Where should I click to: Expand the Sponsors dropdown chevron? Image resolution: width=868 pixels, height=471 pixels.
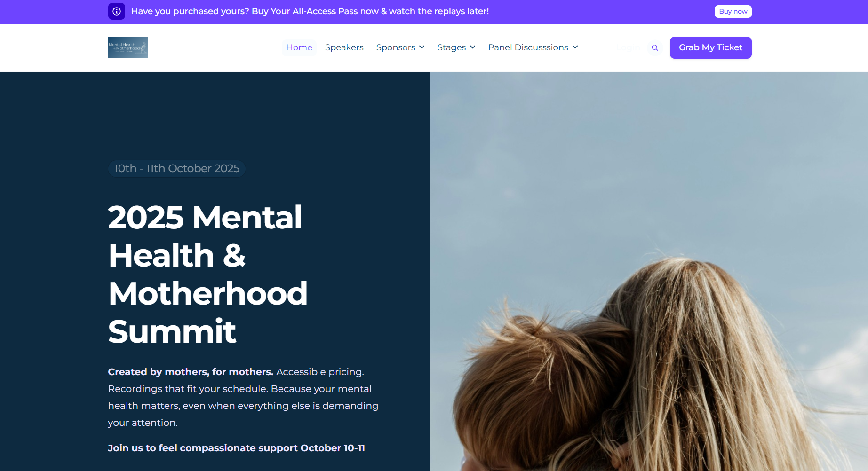422,47
